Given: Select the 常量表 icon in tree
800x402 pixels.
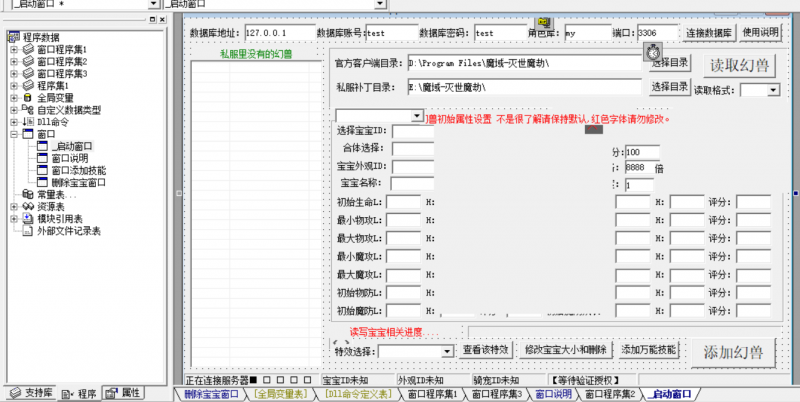Looking at the screenshot, I should coord(28,194).
